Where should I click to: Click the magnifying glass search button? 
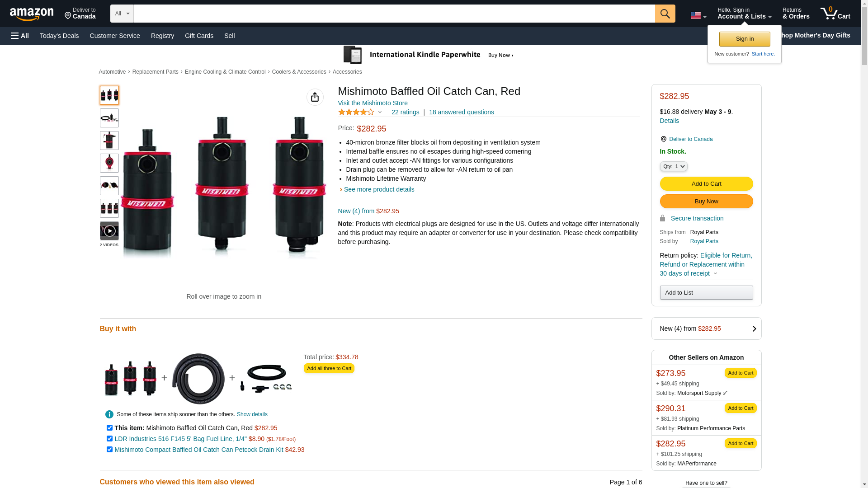point(665,14)
